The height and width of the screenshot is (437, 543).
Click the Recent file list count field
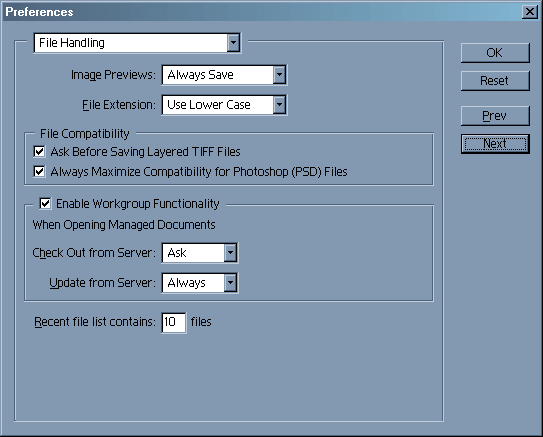pos(174,322)
